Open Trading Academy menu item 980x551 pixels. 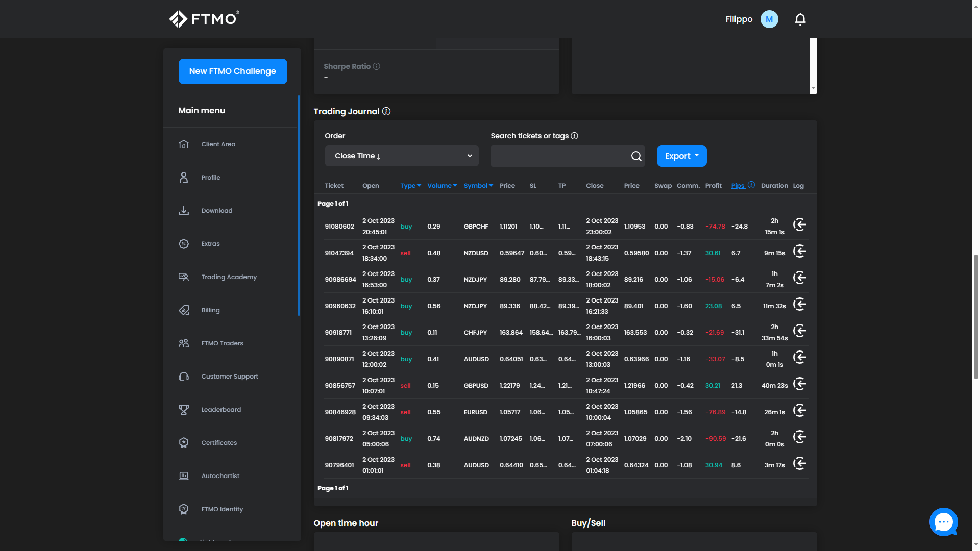(229, 277)
